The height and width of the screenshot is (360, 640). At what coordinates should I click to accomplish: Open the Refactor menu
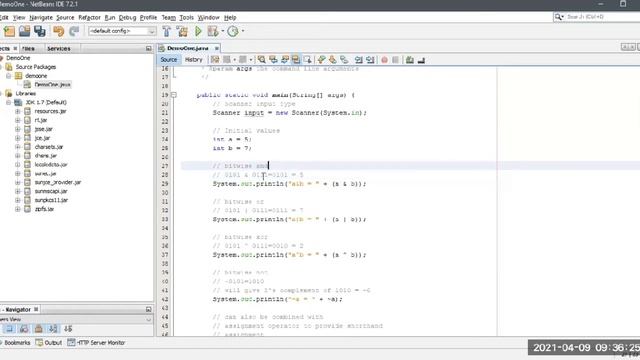tap(89, 18)
